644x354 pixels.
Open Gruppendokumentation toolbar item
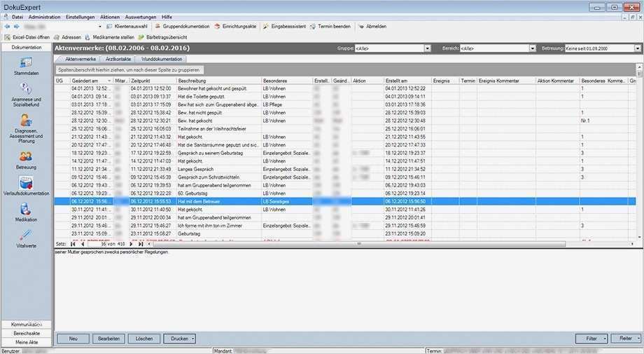click(182, 27)
